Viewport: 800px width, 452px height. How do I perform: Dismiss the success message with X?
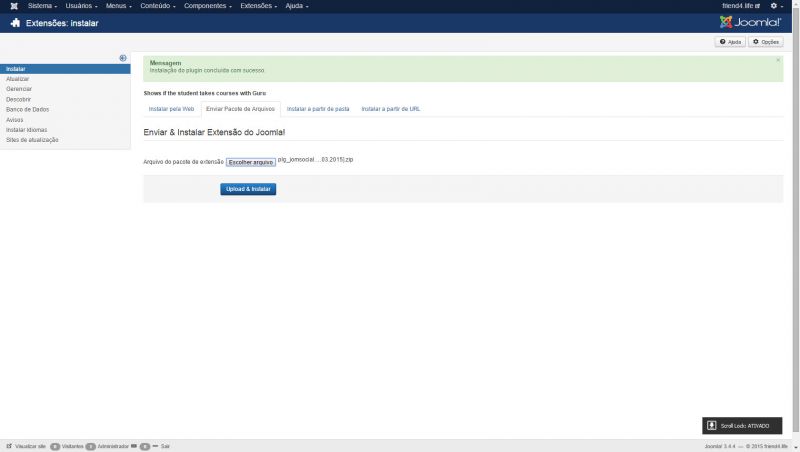click(x=778, y=60)
